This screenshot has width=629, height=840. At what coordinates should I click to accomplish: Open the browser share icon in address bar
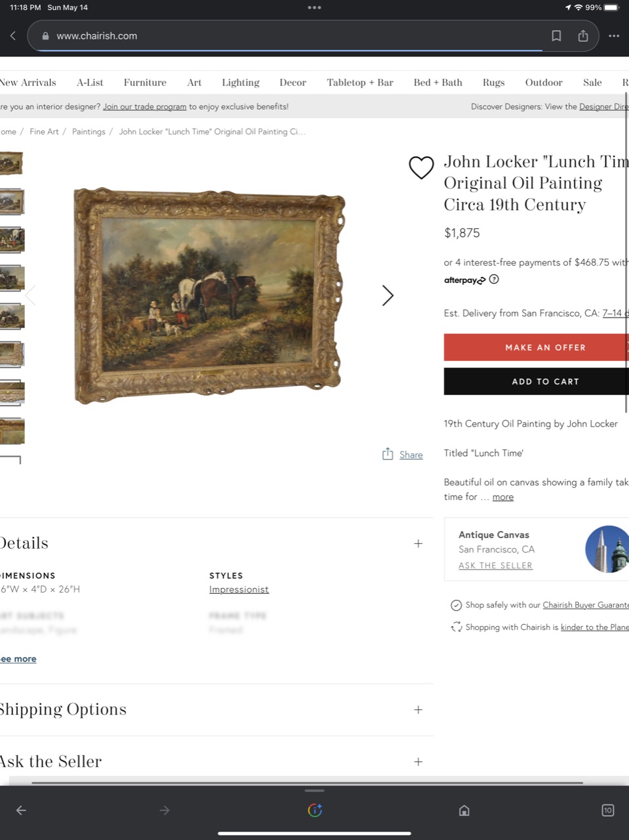(583, 36)
